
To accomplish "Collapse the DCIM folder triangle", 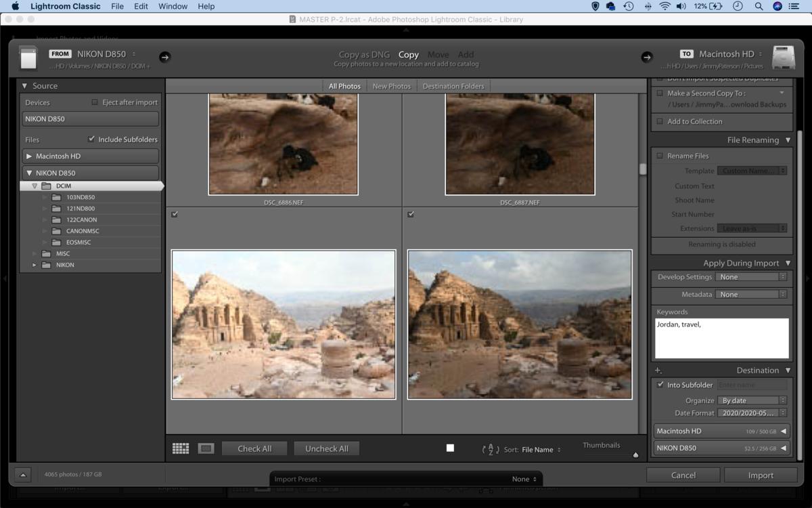I will (35, 186).
